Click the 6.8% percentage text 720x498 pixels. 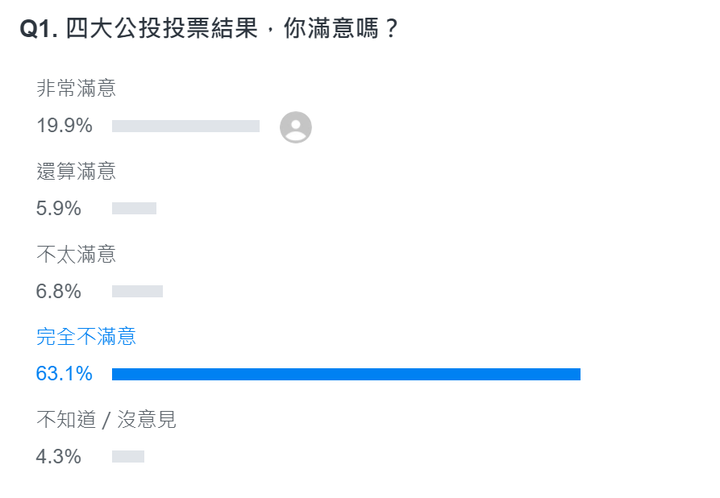[x=59, y=291]
